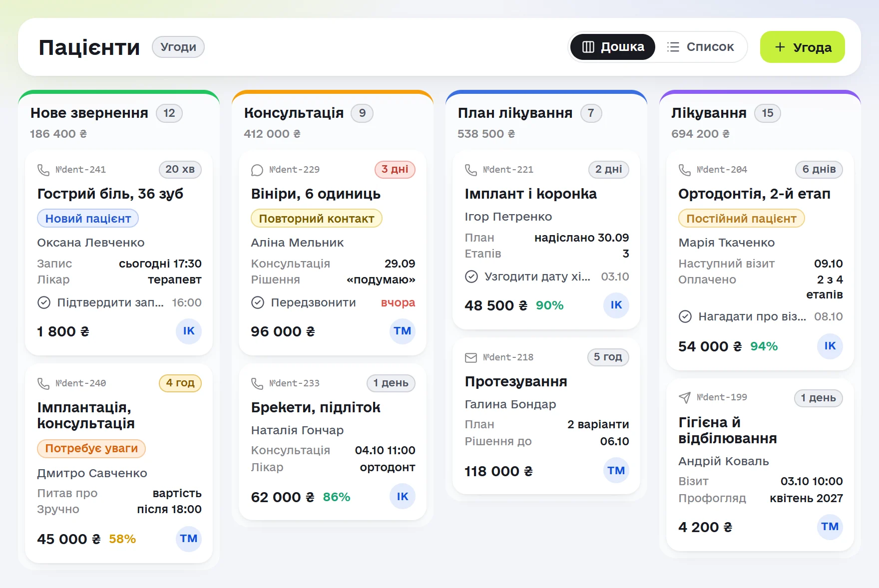Click the phone icon on card dent-233
The height and width of the screenshot is (588, 879).
pos(257,383)
